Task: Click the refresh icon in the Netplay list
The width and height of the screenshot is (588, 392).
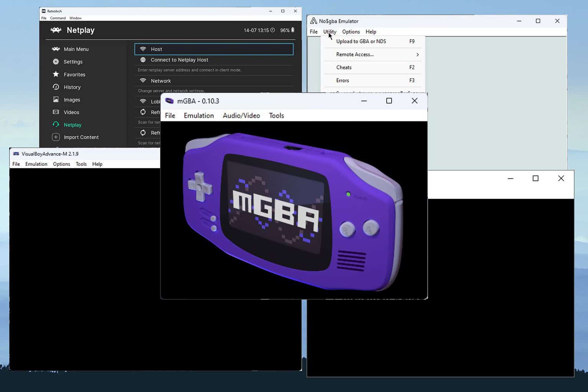Action: click(x=143, y=112)
